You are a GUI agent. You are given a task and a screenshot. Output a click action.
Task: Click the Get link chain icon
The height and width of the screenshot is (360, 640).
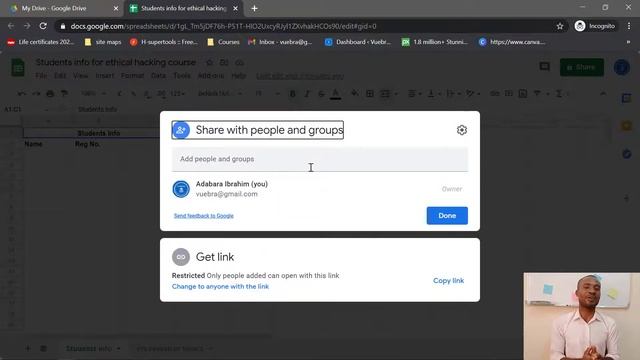coord(181,257)
